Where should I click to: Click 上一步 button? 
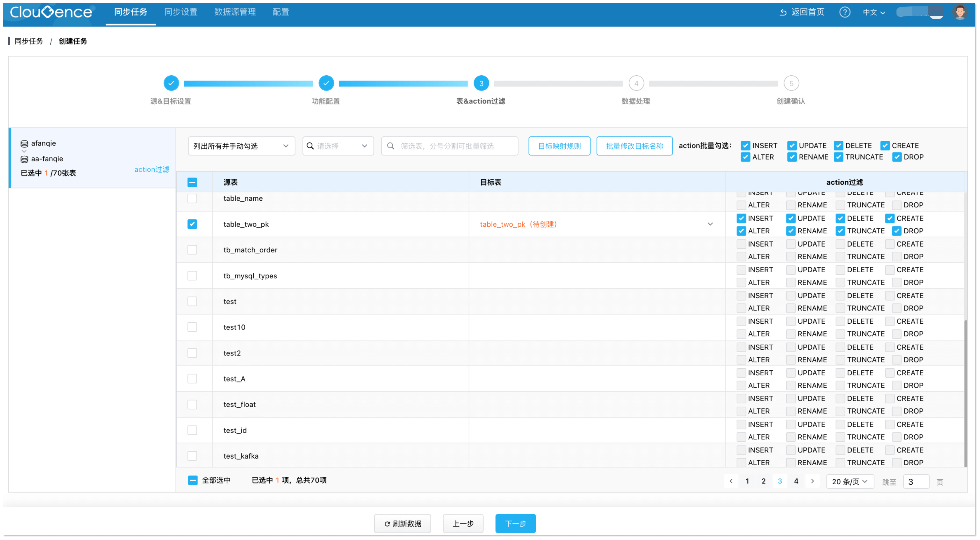coord(463,524)
